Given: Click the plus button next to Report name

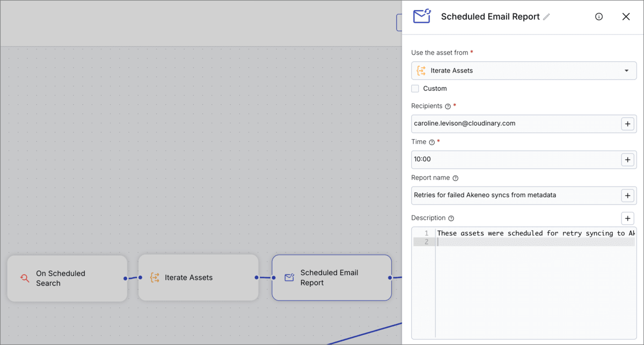Looking at the screenshot, I should click(627, 196).
